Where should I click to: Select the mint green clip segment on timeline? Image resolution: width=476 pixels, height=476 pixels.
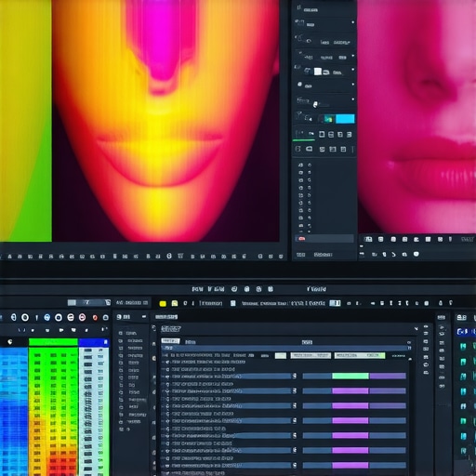350,376
